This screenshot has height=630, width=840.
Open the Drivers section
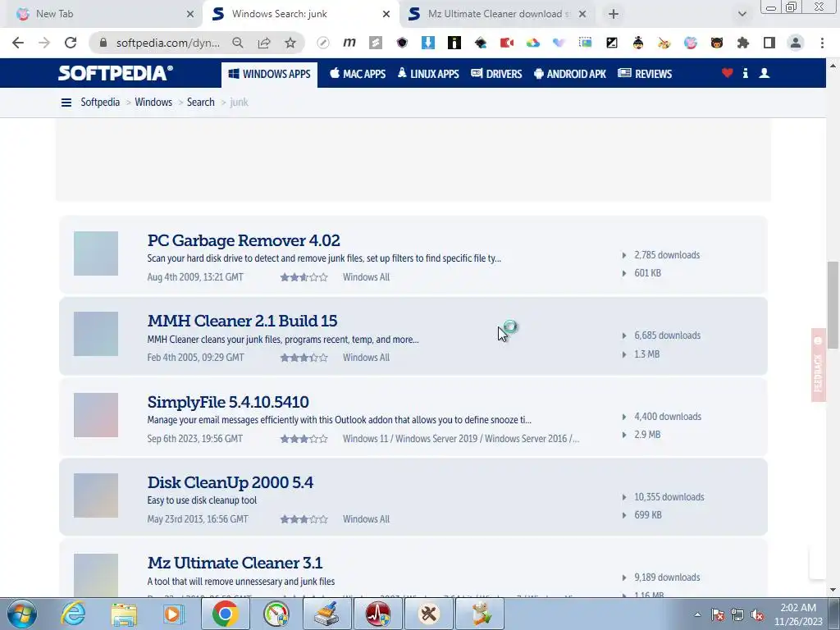496,74
